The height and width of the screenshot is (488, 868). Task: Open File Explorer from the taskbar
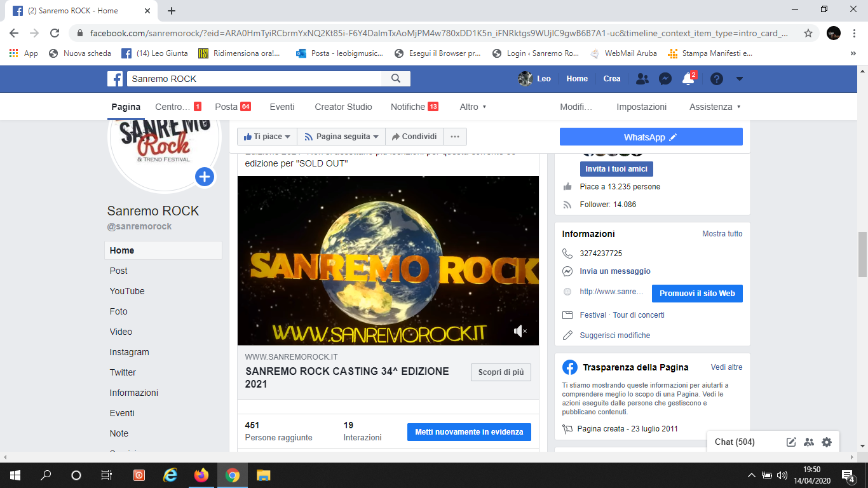[x=263, y=475]
